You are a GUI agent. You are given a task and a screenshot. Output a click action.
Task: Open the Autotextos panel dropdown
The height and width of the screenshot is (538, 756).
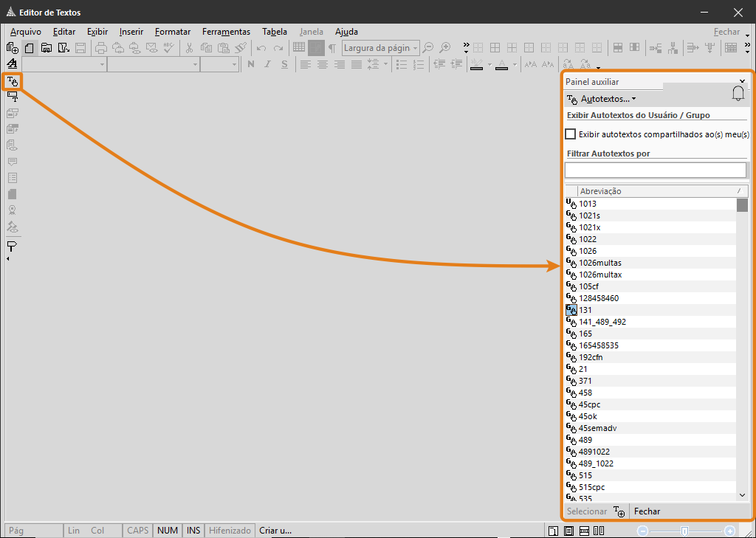pos(633,99)
